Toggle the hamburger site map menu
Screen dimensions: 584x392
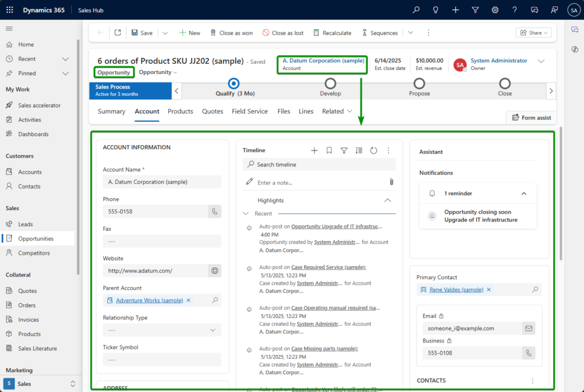tap(9, 28)
